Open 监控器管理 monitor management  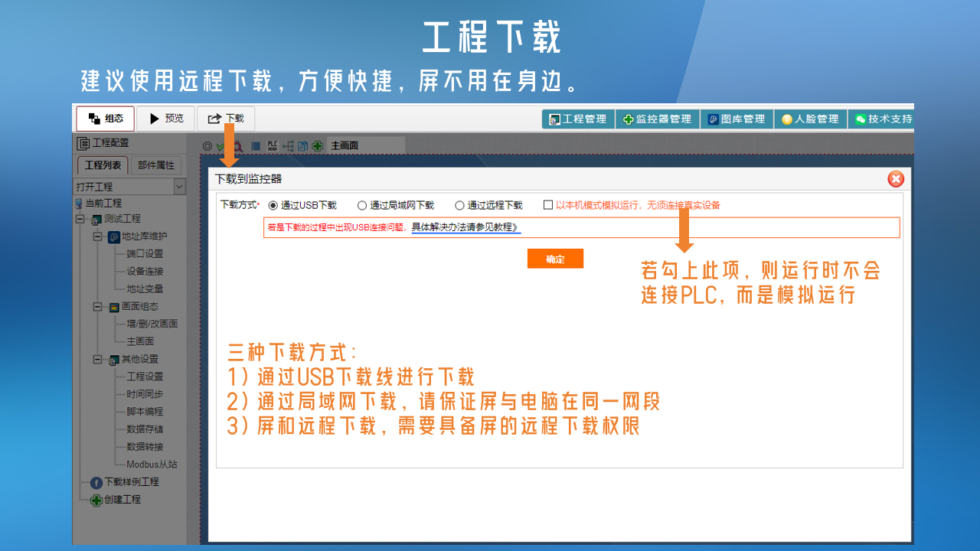pos(657,119)
